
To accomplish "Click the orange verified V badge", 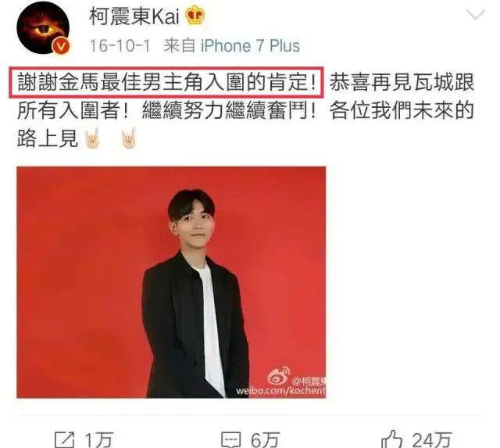I will (x=61, y=47).
